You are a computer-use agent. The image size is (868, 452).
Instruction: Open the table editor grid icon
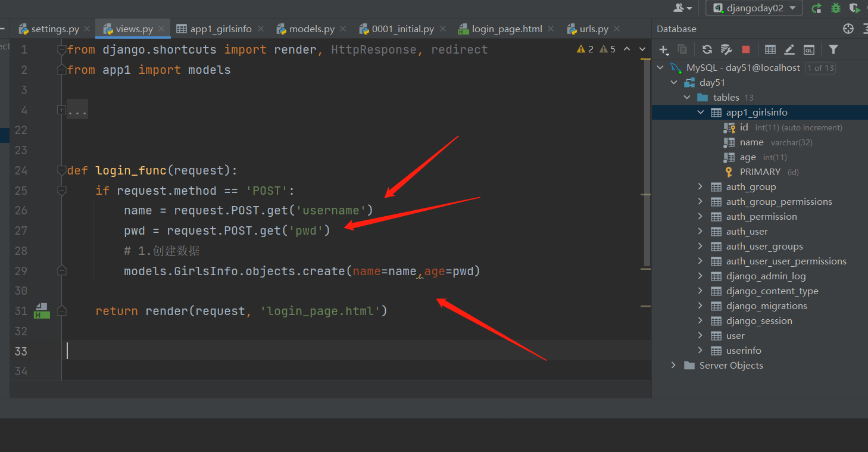point(770,49)
